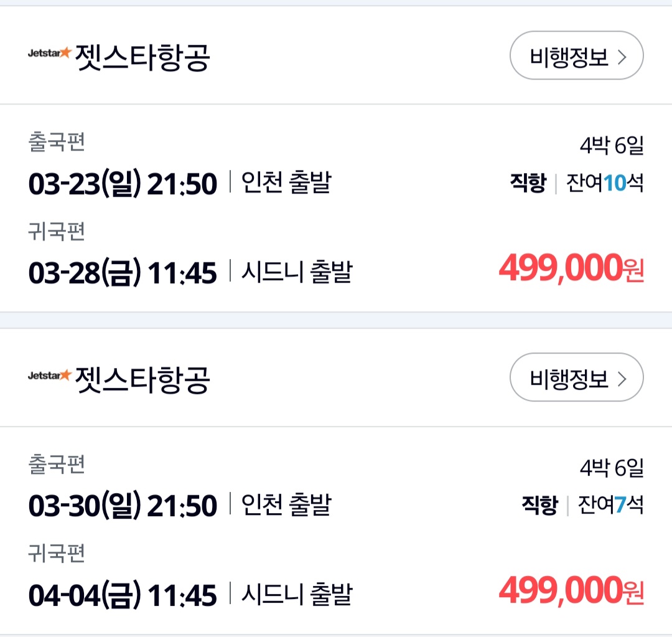Select 젯스타항공 title in the second card

tap(143, 379)
